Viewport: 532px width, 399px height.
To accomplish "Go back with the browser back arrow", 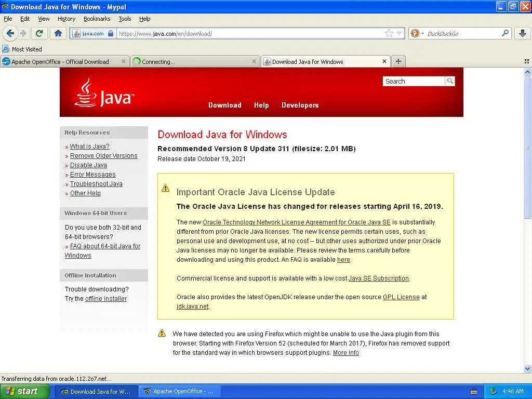I will 10,33.
